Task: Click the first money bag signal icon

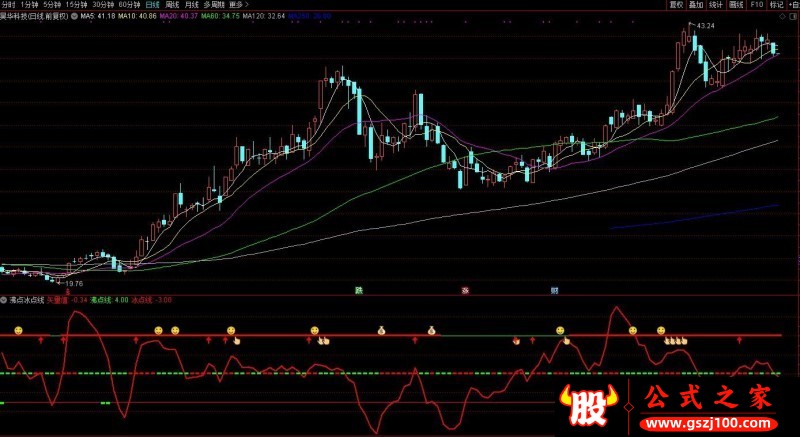Action: 381,330
